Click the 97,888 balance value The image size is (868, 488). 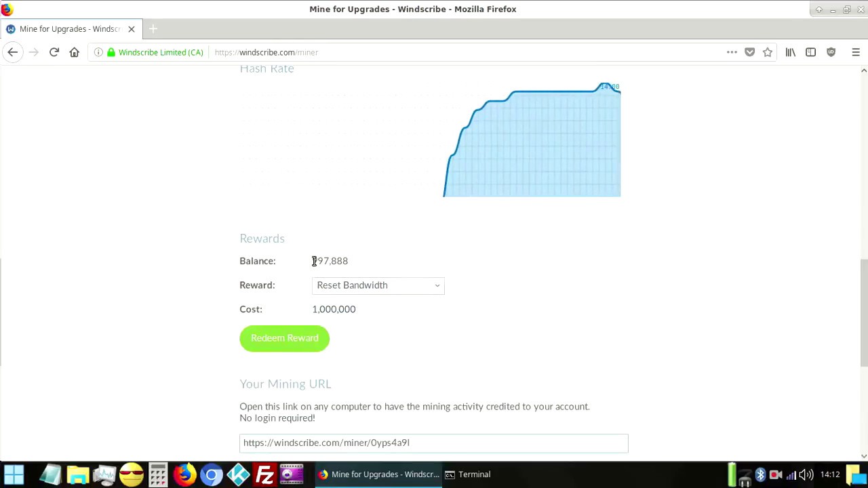point(330,261)
